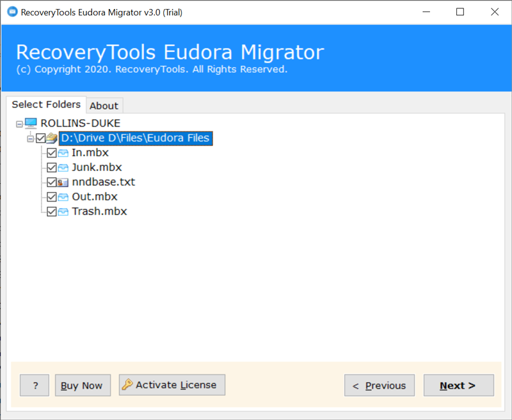Click the Buy Now button
This screenshot has height=420, width=512.
tap(83, 385)
